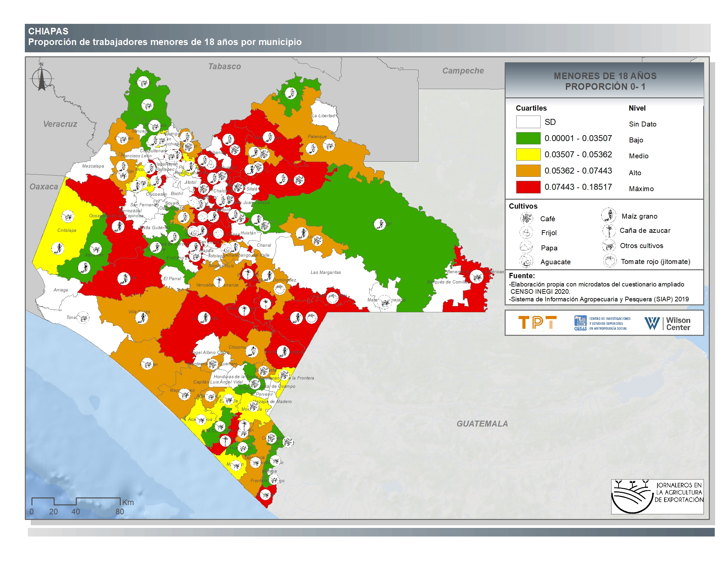728x563 pixels.
Task: Click the Maíz grano legend icon
Action: tap(608, 215)
